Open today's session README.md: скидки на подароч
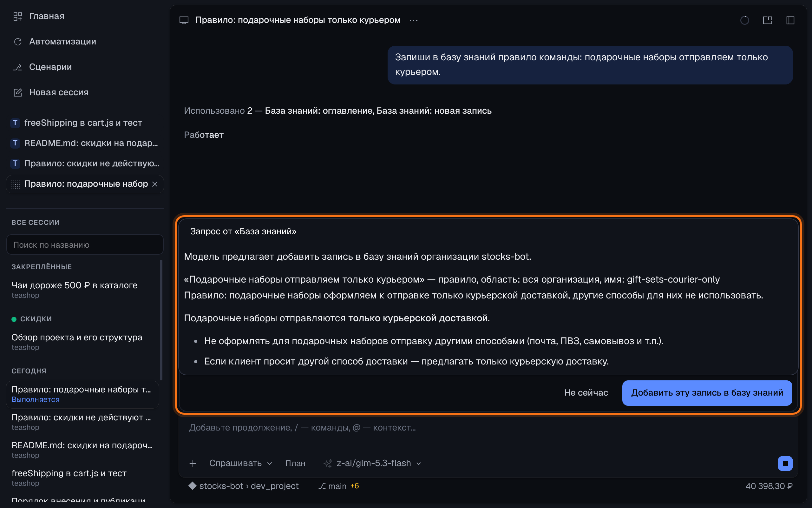Screen dimensions: 812x508 point(82,450)
